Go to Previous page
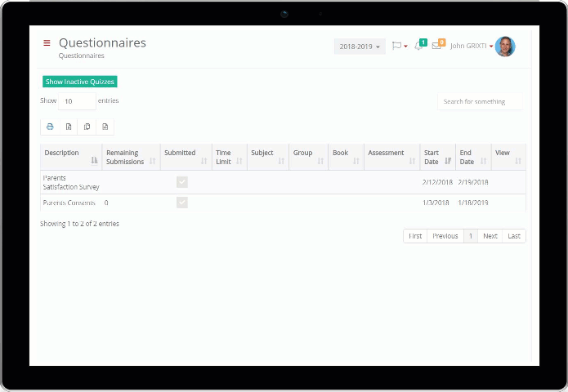Screen dimensions: 568x392 445,236
